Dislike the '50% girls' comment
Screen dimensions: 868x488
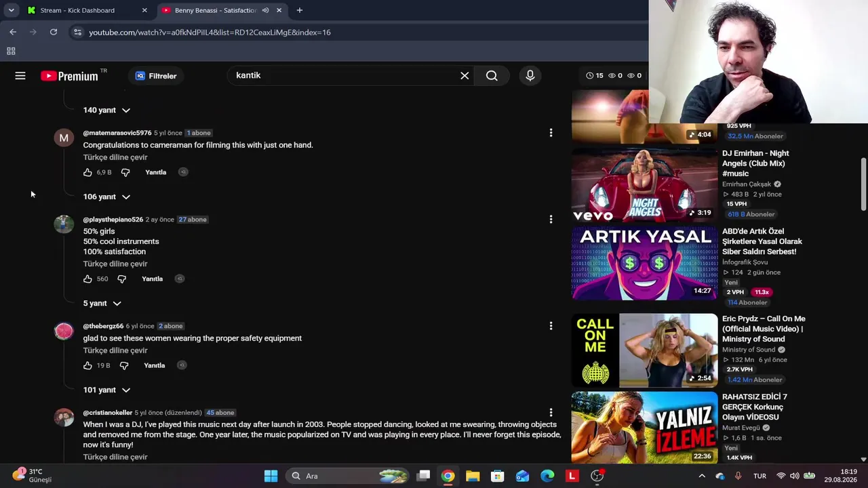click(x=122, y=279)
